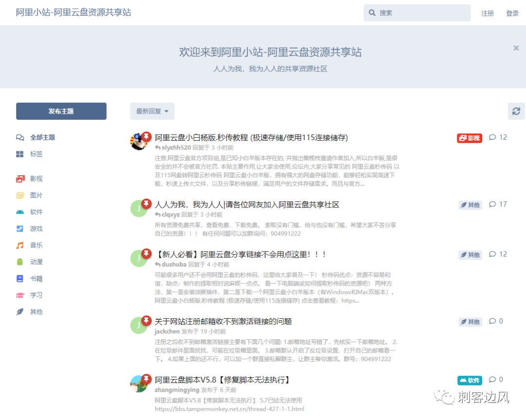This screenshot has width=526, height=420.
Task: Open the 最新回复 sort dropdown
Action: (x=152, y=111)
